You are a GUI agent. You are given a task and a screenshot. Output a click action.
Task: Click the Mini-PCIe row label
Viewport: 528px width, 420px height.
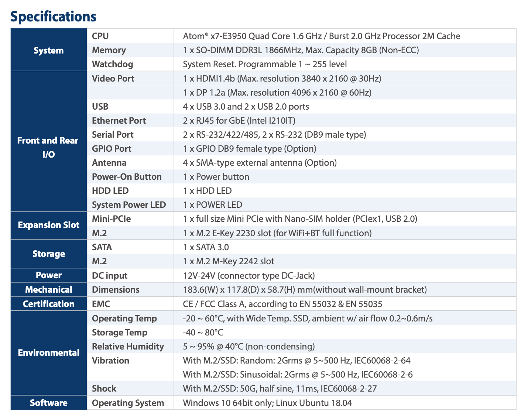point(111,219)
